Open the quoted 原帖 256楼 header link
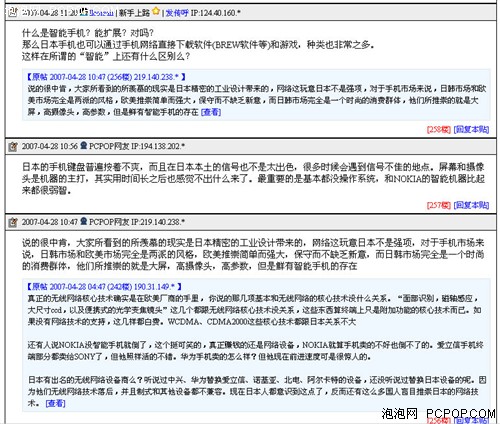Viewport: 500px width, 424px height. [x=106, y=77]
